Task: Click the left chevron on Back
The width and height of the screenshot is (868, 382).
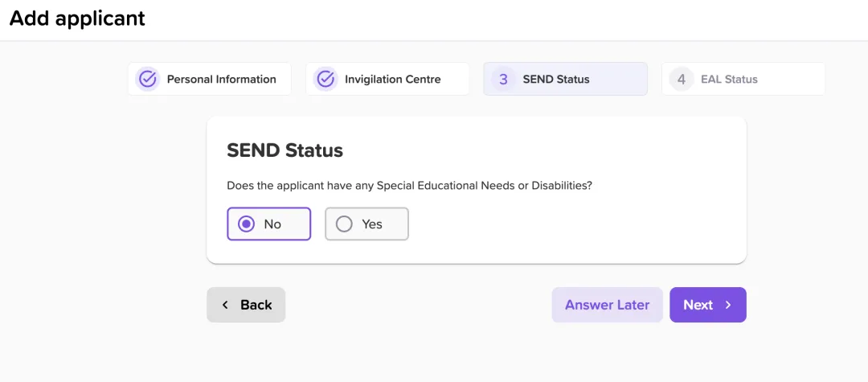Action: pyautogui.click(x=225, y=305)
